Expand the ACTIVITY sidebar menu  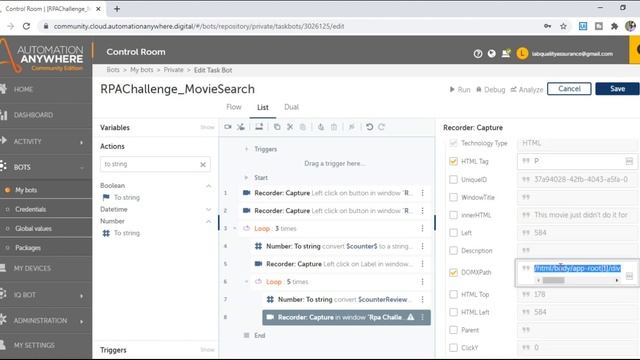tap(81, 142)
